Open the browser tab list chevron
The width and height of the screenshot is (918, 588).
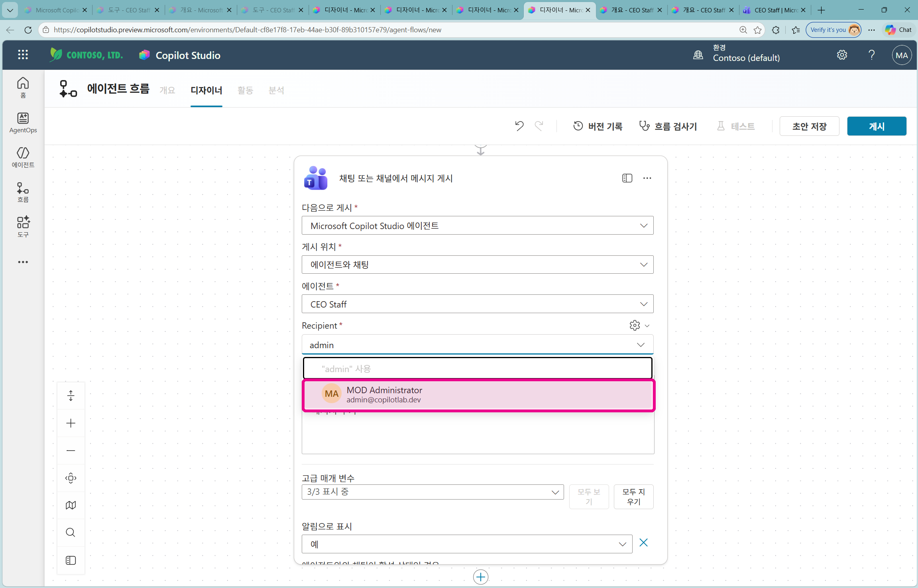coord(10,10)
